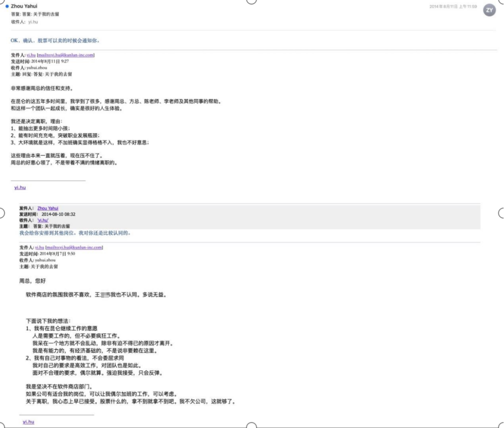Click the blue unread dot beside Zhou Yahui
The image size is (504, 428).
[x=7, y=6]
